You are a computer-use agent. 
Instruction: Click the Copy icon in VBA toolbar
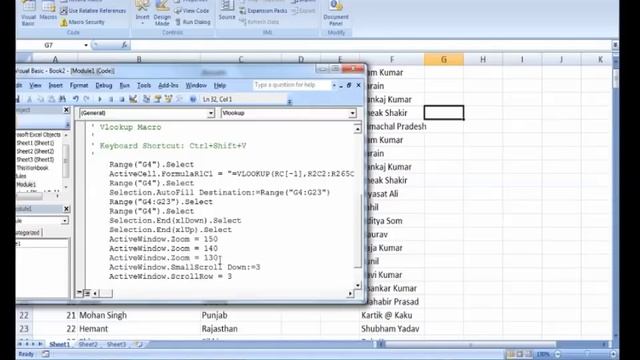point(40,99)
